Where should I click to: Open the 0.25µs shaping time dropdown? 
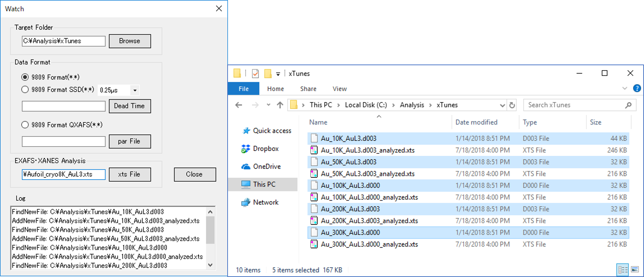[135, 90]
